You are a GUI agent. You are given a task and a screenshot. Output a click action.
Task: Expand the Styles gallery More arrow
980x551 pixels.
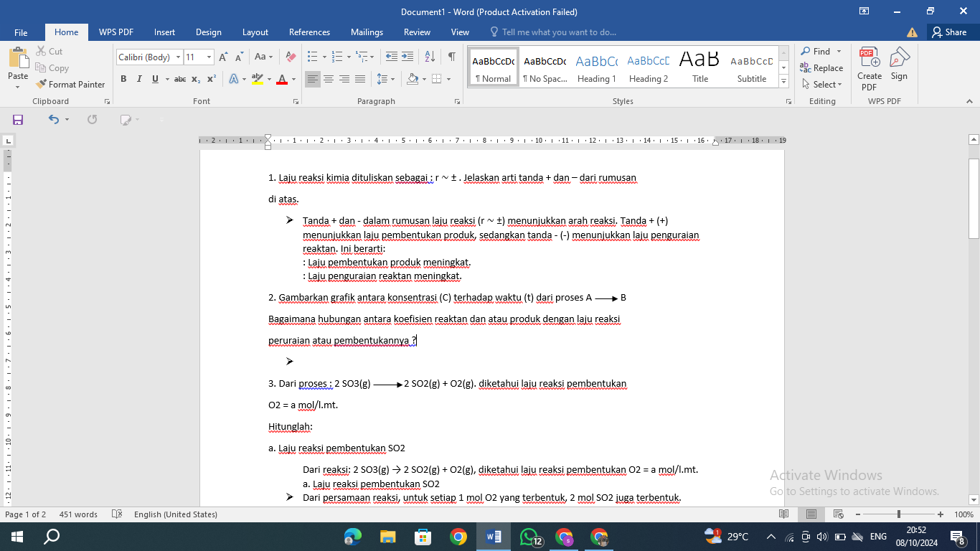[783, 83]
